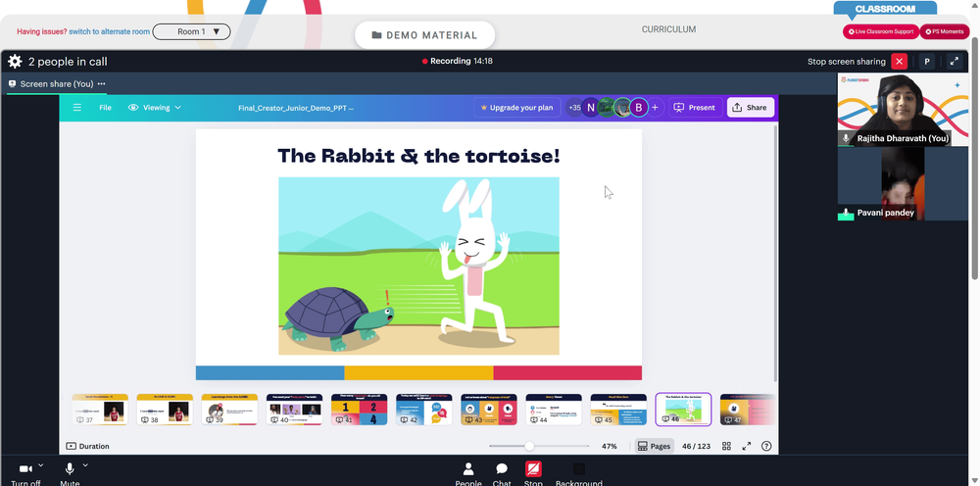Click the B collaborator avatar

click(x=638, y=108)
